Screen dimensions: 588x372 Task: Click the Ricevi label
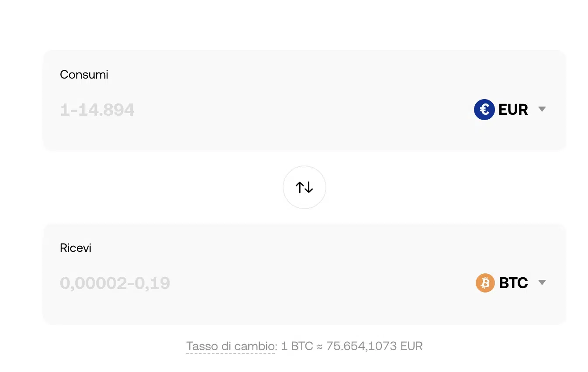tap(76, 248)
